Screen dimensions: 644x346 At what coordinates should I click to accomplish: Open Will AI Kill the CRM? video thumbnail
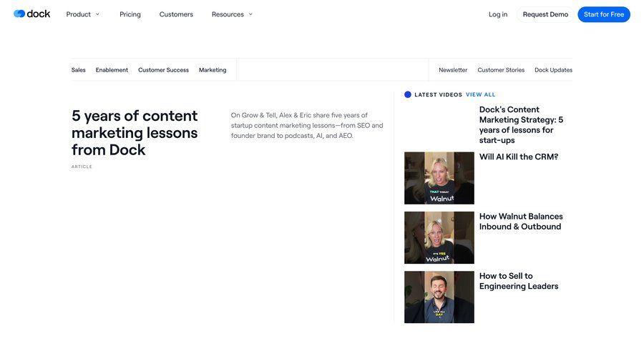tap(439, 178)
